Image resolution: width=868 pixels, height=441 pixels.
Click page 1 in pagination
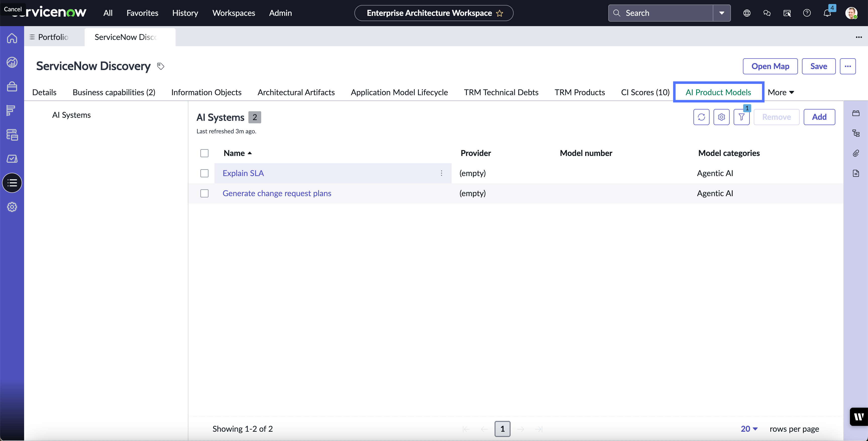pos(502,429)
